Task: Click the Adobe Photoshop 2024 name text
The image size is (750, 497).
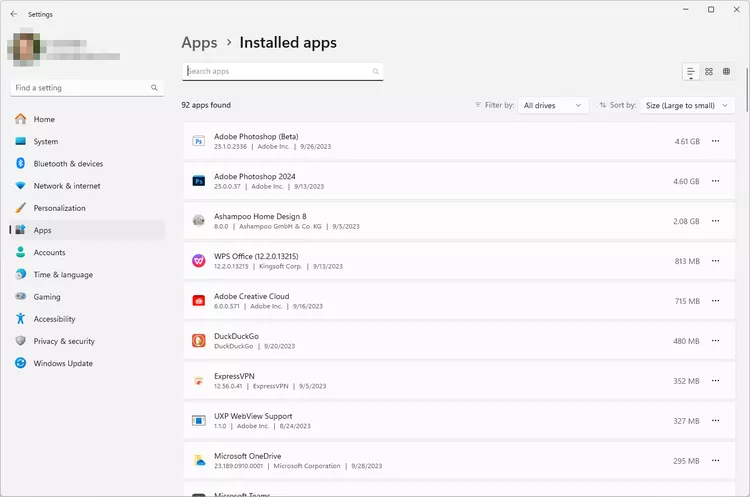Action: coord(254,177)
